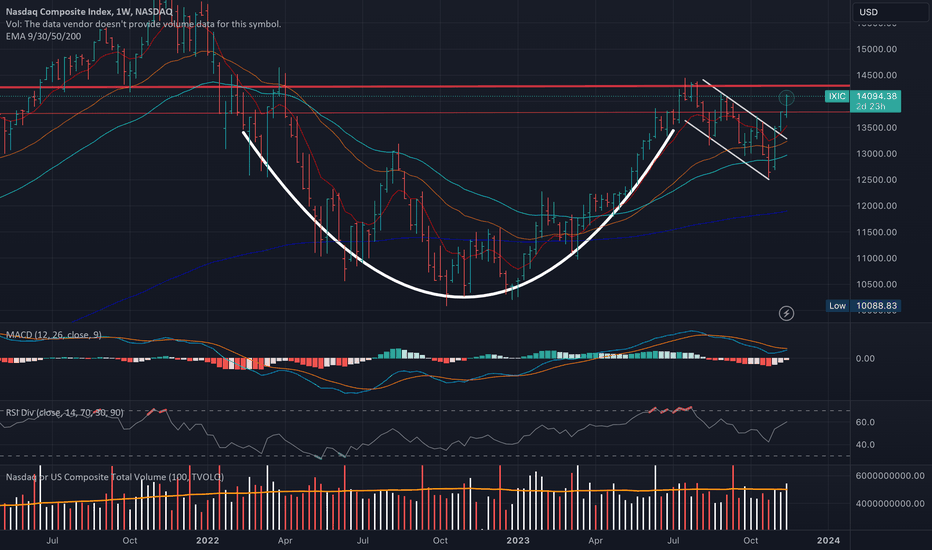Click the 40.0 RSI scale label
Image resolution: width=932 pixels, height=550 pixels.
[x=865, y=445]
